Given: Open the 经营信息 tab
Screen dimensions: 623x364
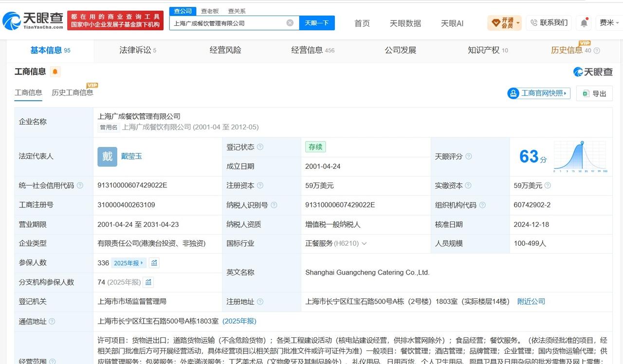Looking at the screenshot, I should tap(313, 50).
